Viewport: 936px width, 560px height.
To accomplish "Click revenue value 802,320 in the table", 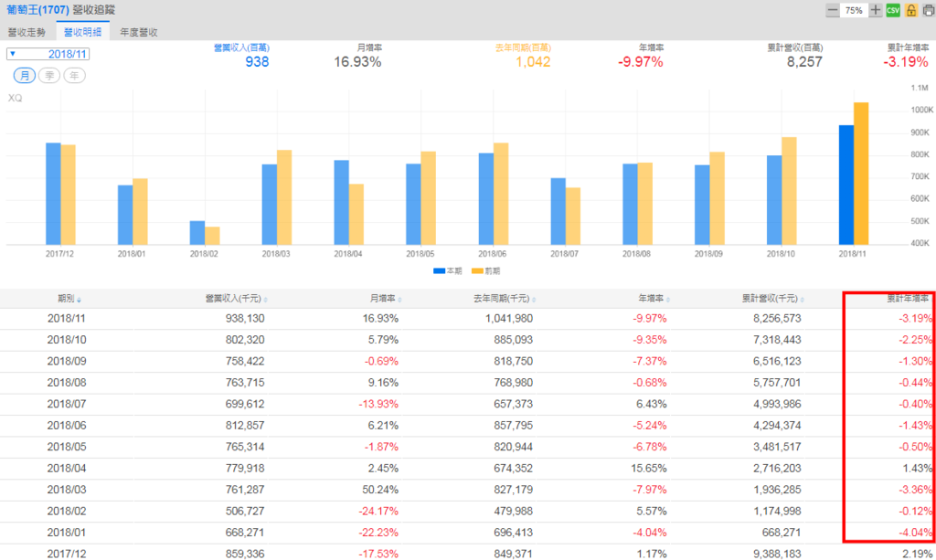I will coord(245,340).
